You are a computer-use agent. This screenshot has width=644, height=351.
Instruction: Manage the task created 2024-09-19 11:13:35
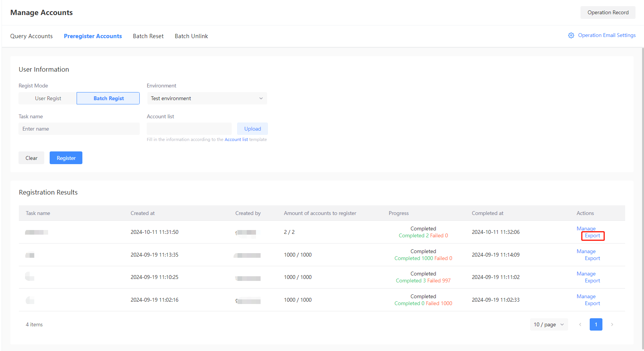(x=586, y=251)
